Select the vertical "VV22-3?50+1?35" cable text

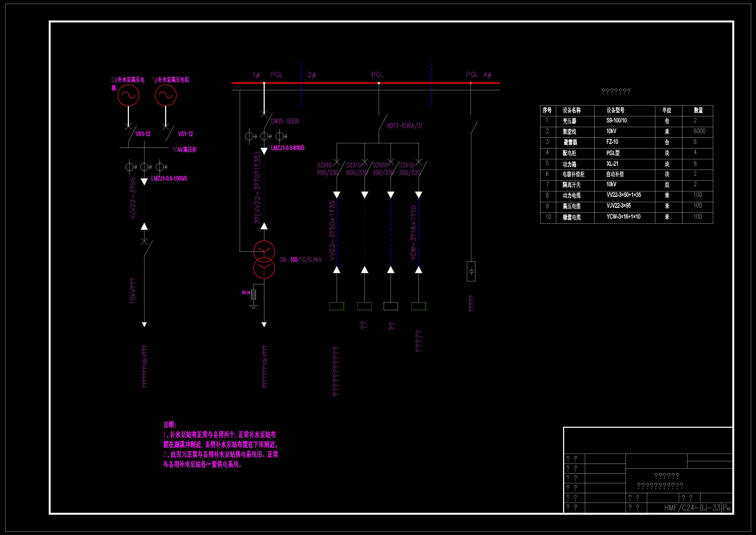click(332, 230)
